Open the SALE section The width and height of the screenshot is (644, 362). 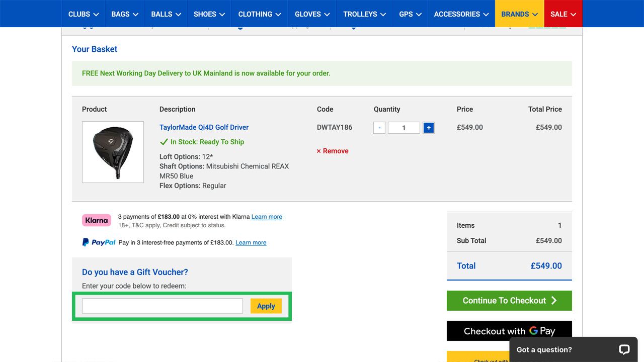click(x=562, y=14)
